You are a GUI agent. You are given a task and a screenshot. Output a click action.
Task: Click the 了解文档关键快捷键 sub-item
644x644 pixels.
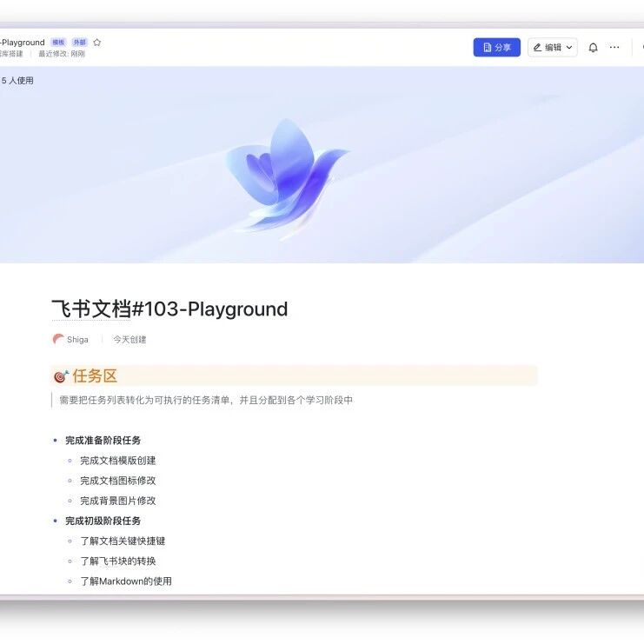123,541
